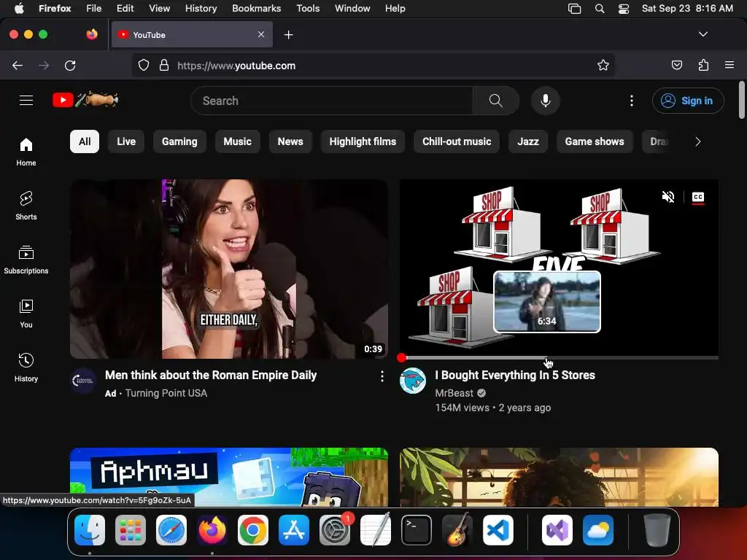The height and width of the screenshot is (560, 747).
Task: Open Spotlight search in menu bar
Action: pos(600,9)
